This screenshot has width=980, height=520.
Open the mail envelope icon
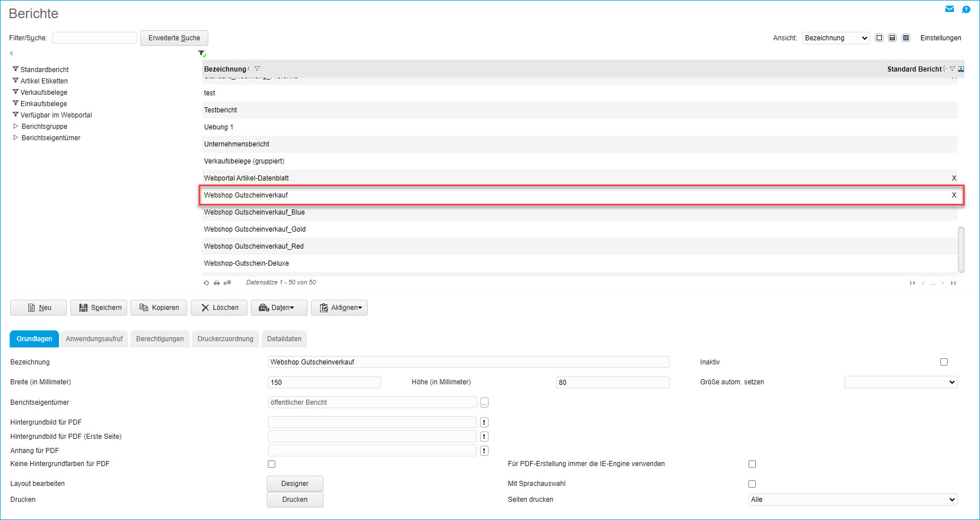[x=949, y=9]
